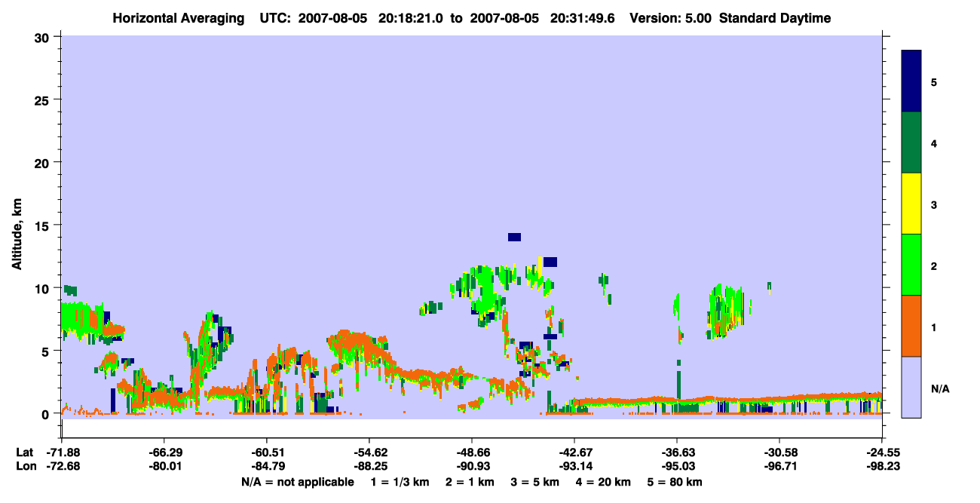Click the '25' altitude tick label
Image resolution: width=980 pixels, height=503 pixels.
click(44, 100)
